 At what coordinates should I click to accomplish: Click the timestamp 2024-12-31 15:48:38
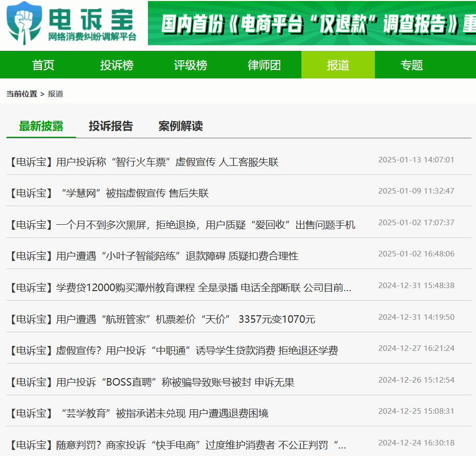[x=416, y=286]
